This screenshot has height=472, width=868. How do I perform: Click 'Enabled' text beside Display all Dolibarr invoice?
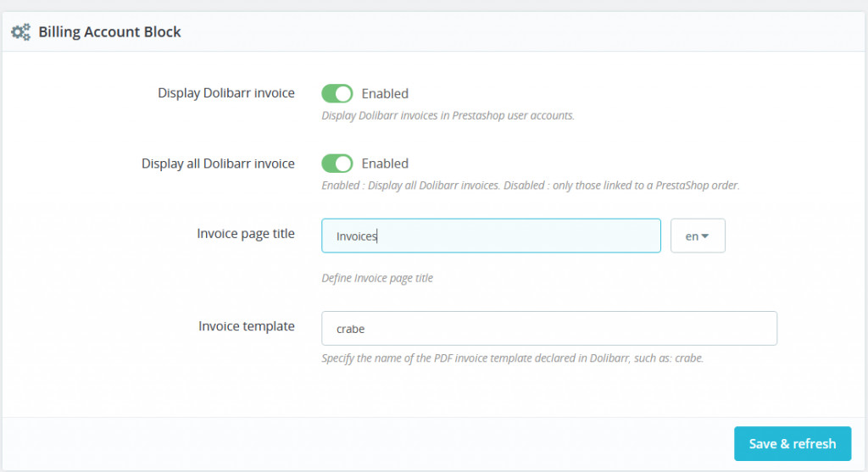pyautogui.click(x=385, y=164)
